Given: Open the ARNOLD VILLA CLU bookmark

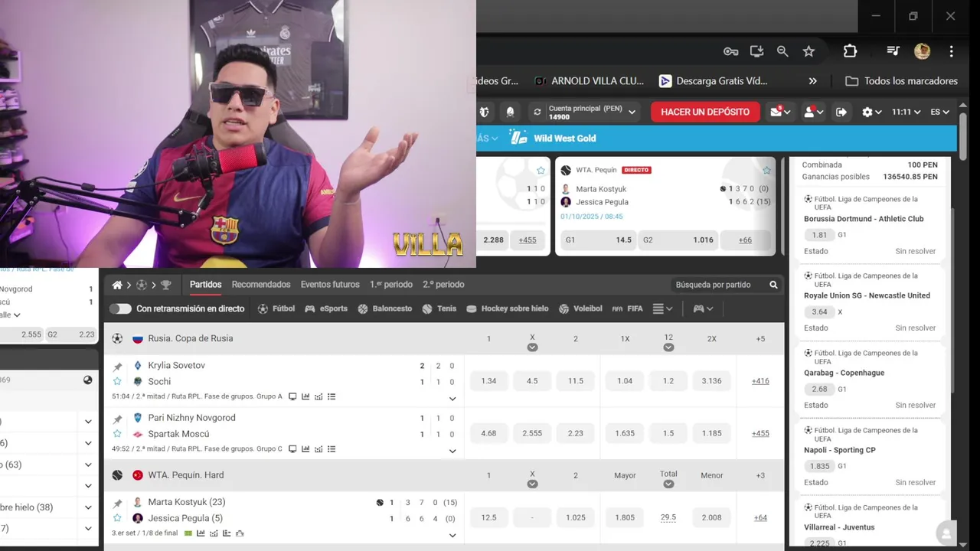Looking at the screenshot, I should coord(589,81).
